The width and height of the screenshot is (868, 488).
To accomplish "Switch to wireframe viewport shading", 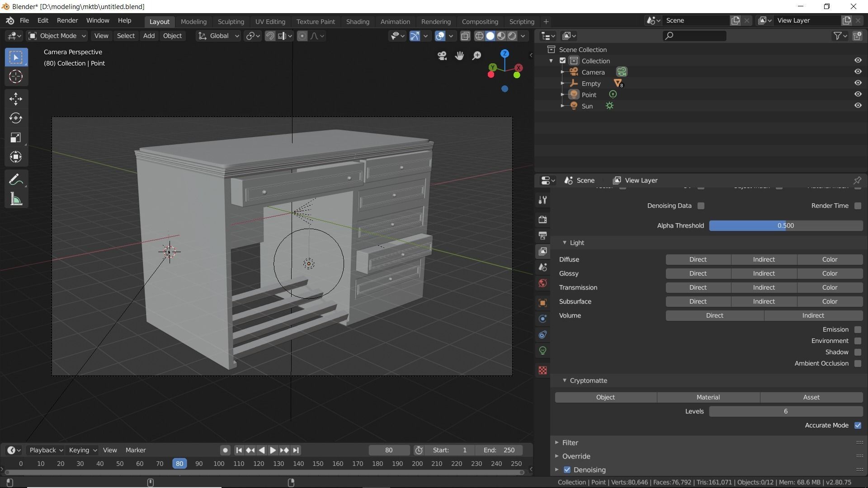I will tap(479, 36).
